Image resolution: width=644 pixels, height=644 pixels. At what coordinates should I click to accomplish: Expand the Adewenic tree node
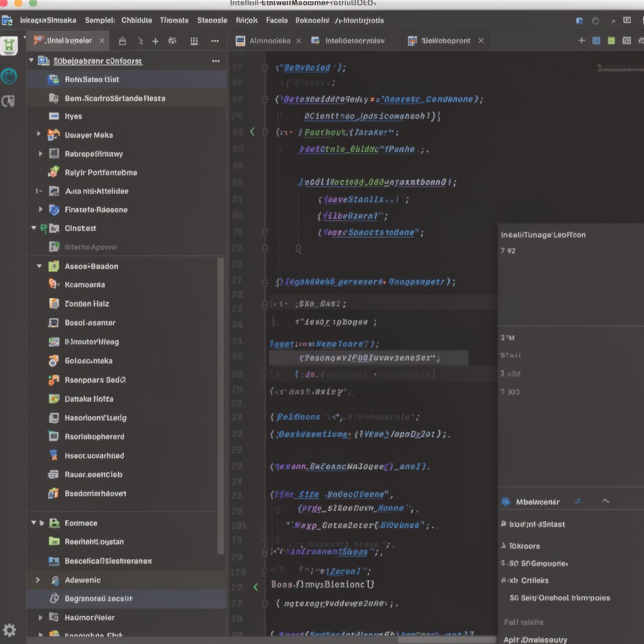point(38,580)
